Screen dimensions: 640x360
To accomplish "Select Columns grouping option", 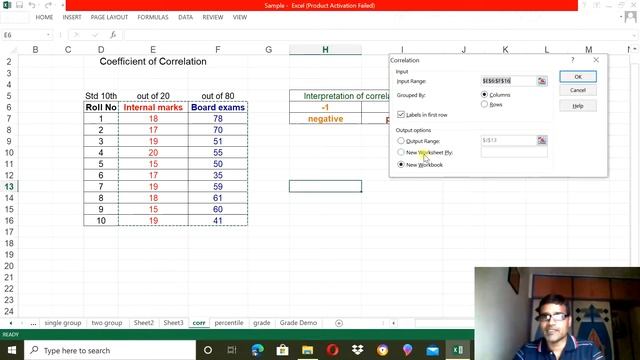I will click(x=484, y=94).
